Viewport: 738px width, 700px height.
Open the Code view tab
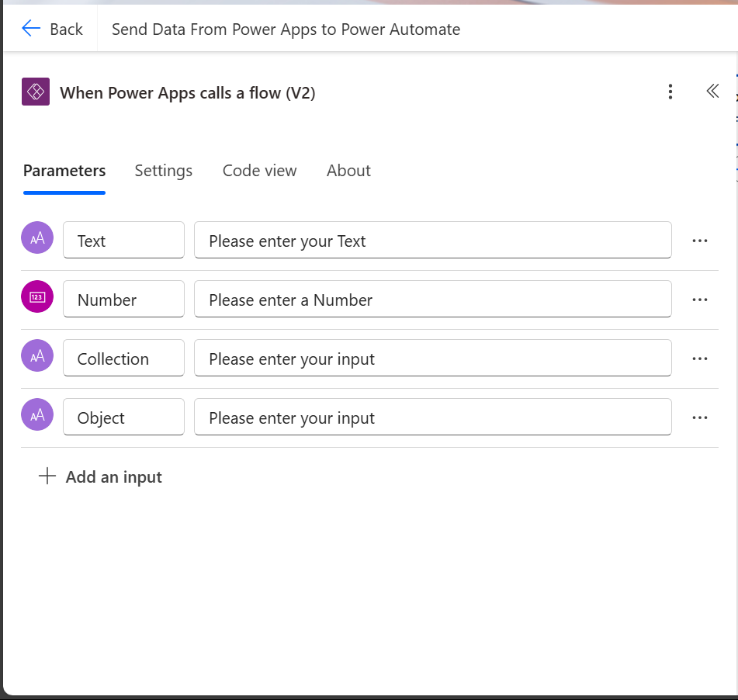pyautogui.click(x=259, y=171)
